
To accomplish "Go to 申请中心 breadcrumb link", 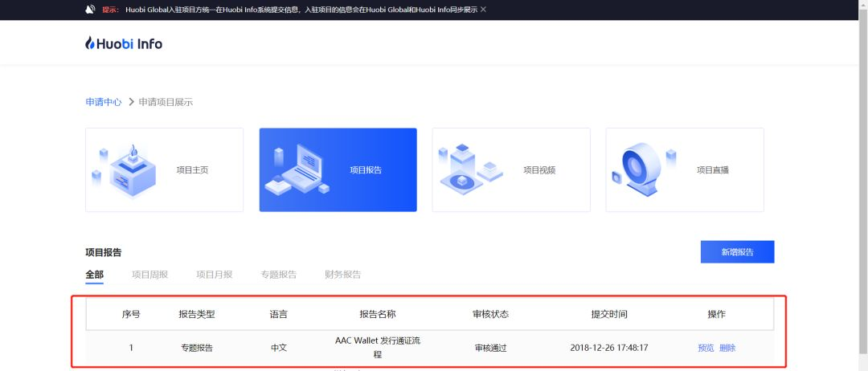I will click(104, 102).
